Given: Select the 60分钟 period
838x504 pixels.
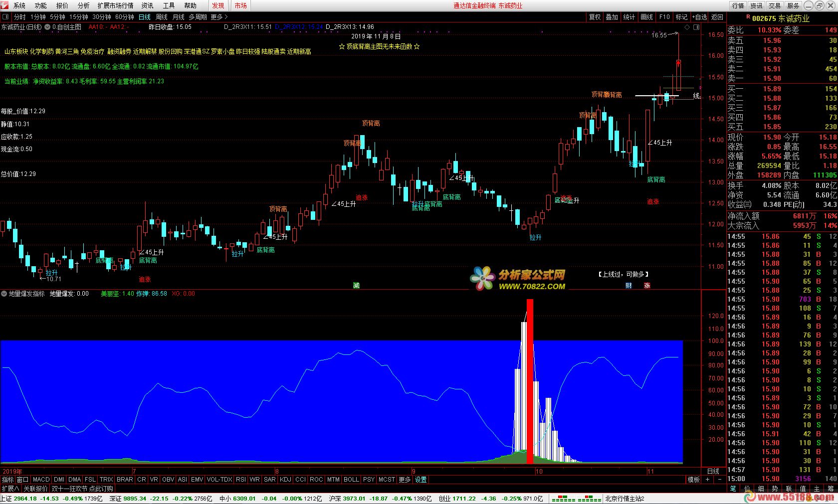Looking at the screenshot, I should (125, 17).
